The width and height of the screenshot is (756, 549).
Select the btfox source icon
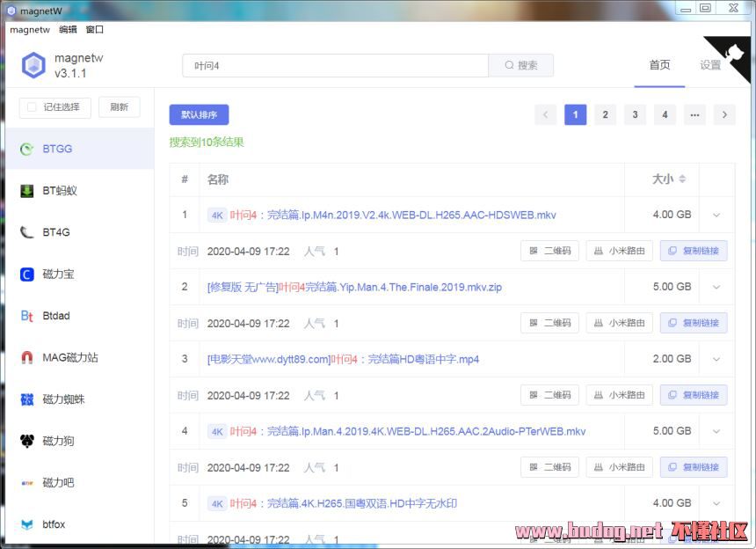click(x=27, y=524)
